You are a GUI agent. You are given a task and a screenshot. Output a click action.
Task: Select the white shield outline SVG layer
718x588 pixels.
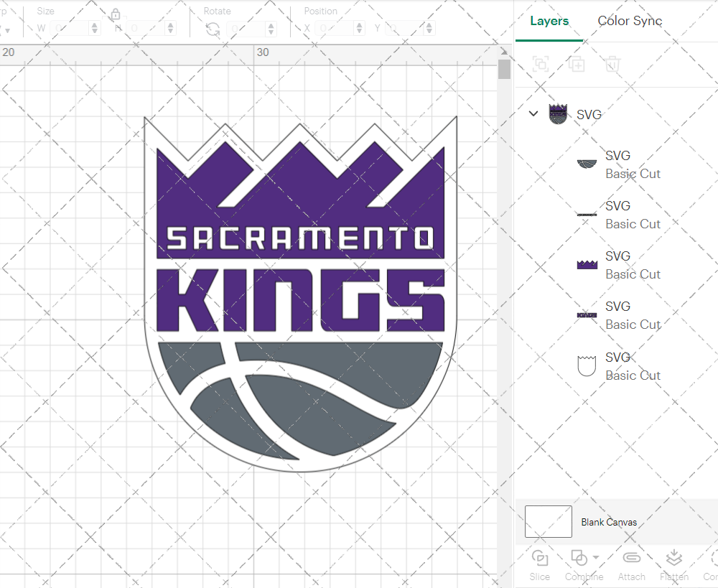point(618,366)
